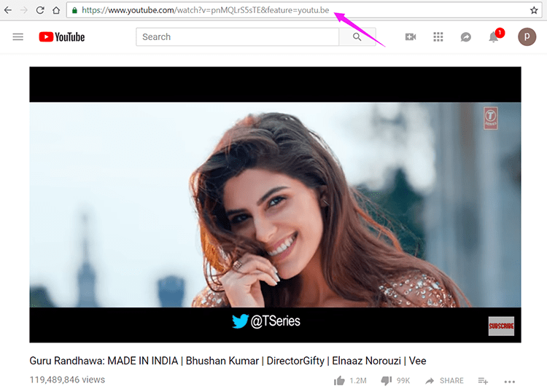The height and width of the screenshot is (392, 547).
Task: Open the create video camera icon
Action: pos(411,37)
